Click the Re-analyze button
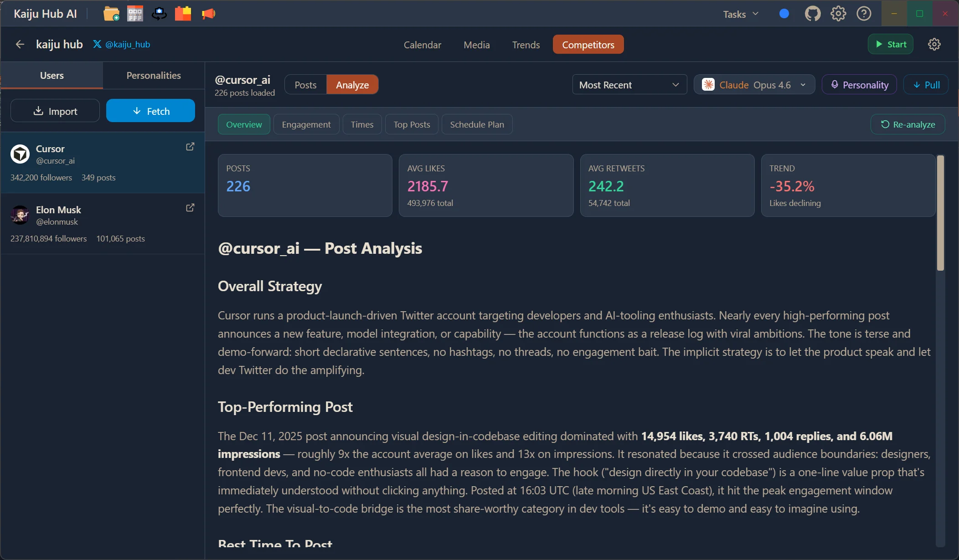Viewport: 959px width, 560px height. click(907, 124)
